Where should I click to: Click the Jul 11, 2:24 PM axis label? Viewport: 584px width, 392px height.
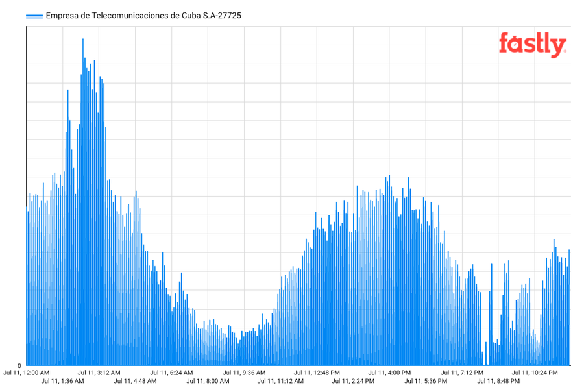coord(353,381)
